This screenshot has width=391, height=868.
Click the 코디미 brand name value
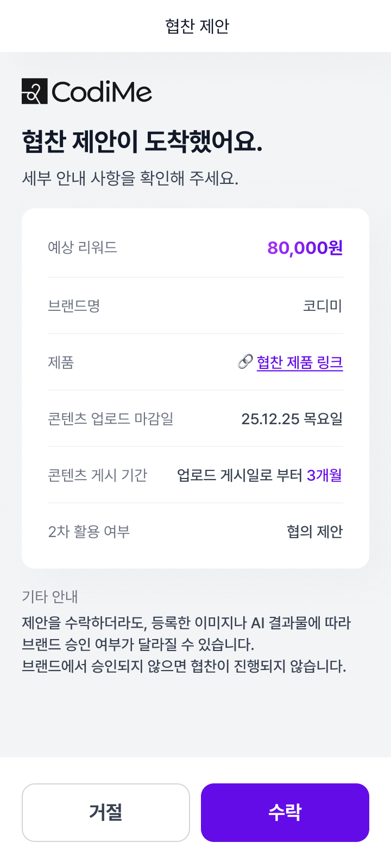click(323, 306)
